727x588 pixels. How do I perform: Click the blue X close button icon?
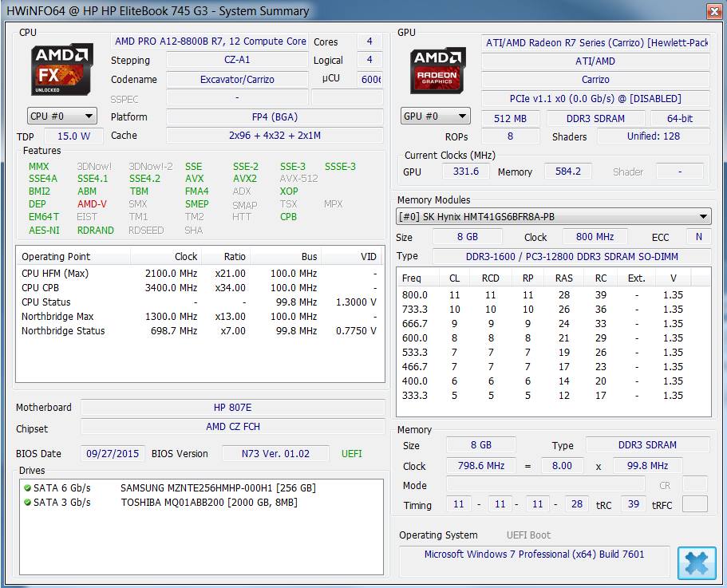(697, 563)
